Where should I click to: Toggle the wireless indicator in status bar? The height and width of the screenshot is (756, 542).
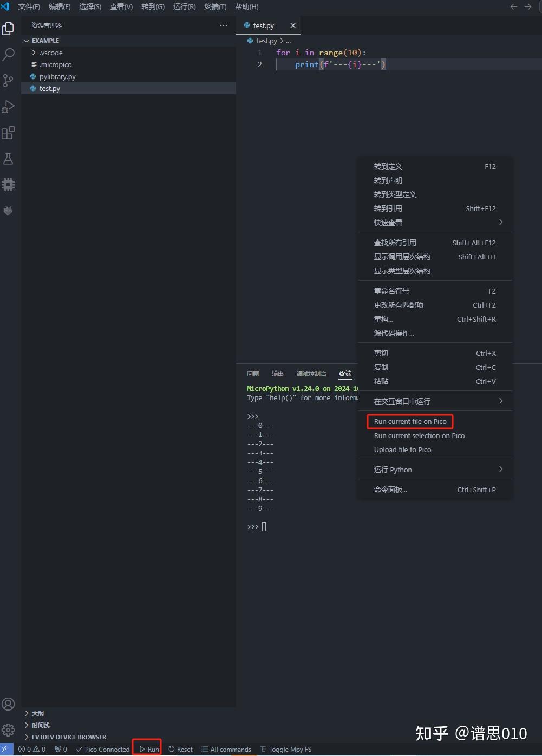(60, 749)
